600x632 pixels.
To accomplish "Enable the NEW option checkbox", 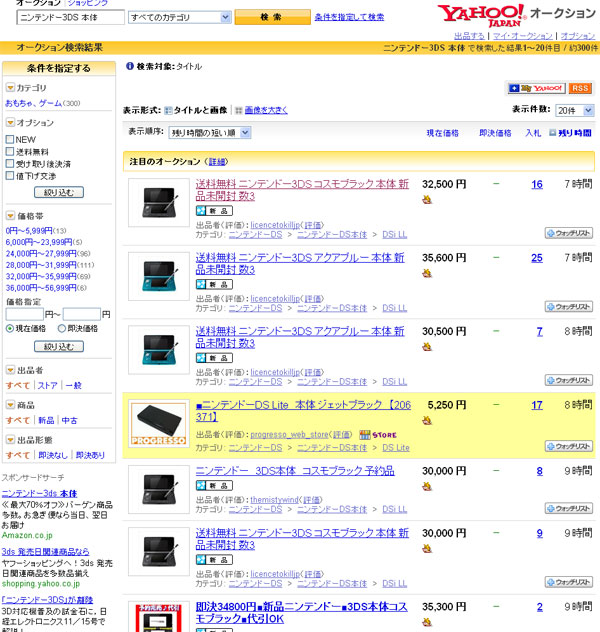I will coord(10,139).
